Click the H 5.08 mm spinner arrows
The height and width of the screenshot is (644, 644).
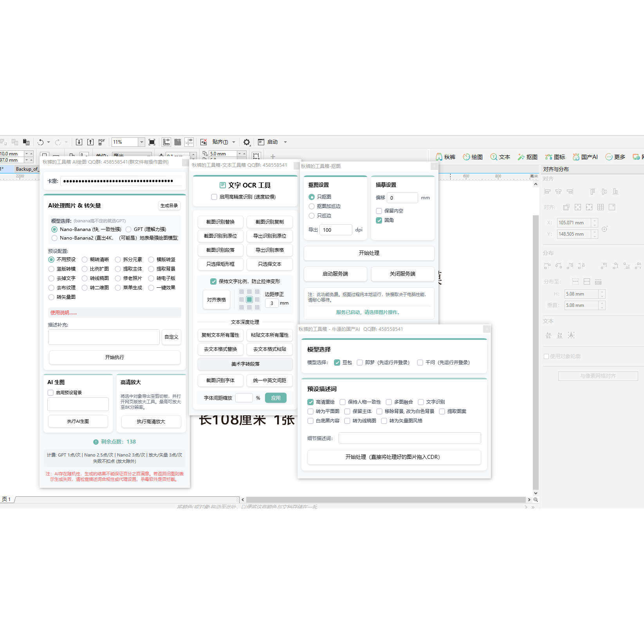602,294
